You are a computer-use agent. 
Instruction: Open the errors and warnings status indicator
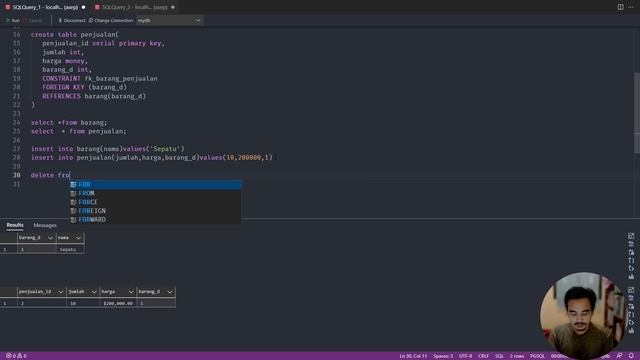pyautogui.click(x=16, y=356)
